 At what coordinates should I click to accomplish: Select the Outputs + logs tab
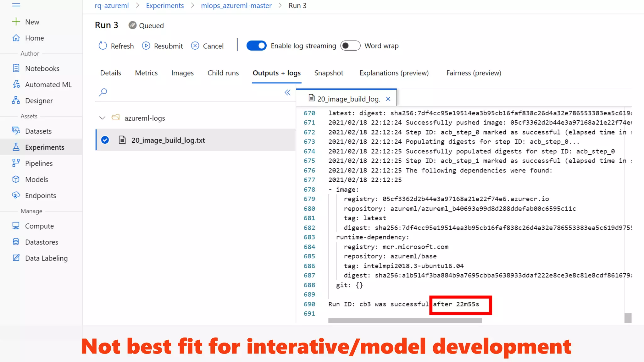coord(277,73)
